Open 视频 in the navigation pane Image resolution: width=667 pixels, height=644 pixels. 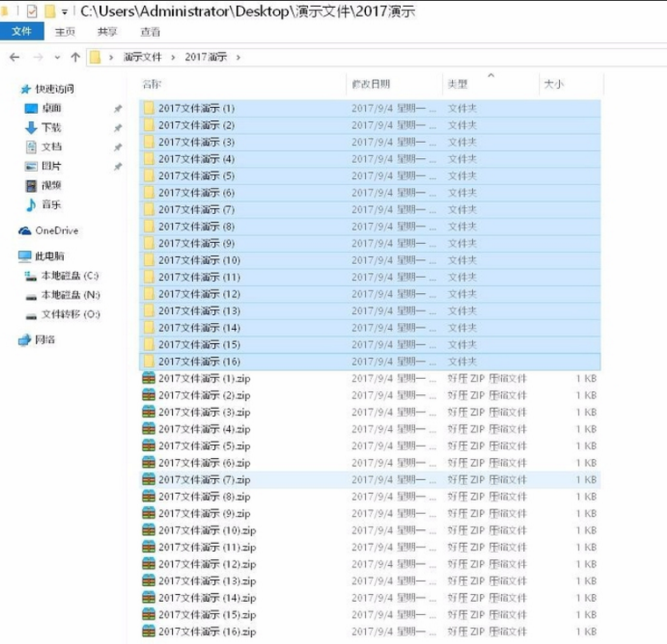[x=51, y=185]
